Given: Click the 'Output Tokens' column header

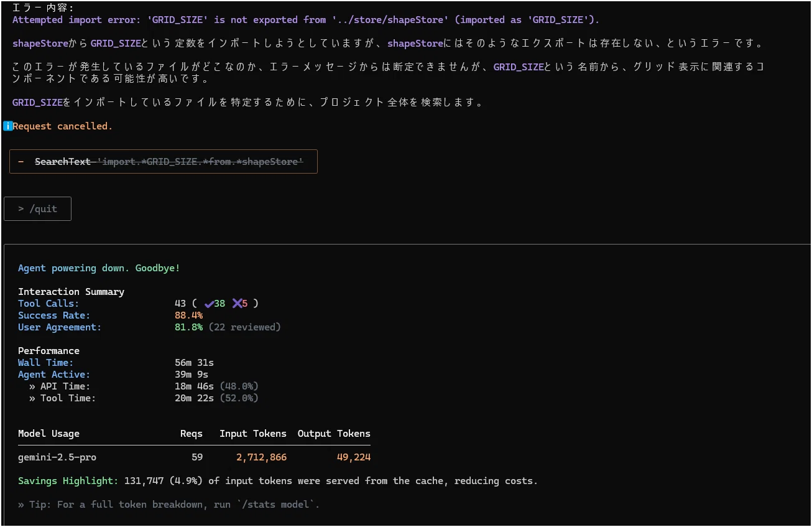Looking at the screenshot, I should tap(334, 434).
